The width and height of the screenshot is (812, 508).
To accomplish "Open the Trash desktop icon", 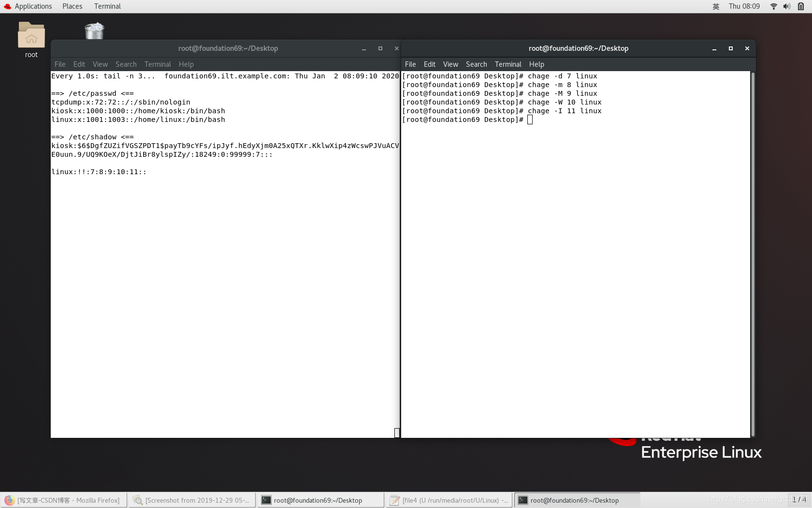I will (94, 31).
